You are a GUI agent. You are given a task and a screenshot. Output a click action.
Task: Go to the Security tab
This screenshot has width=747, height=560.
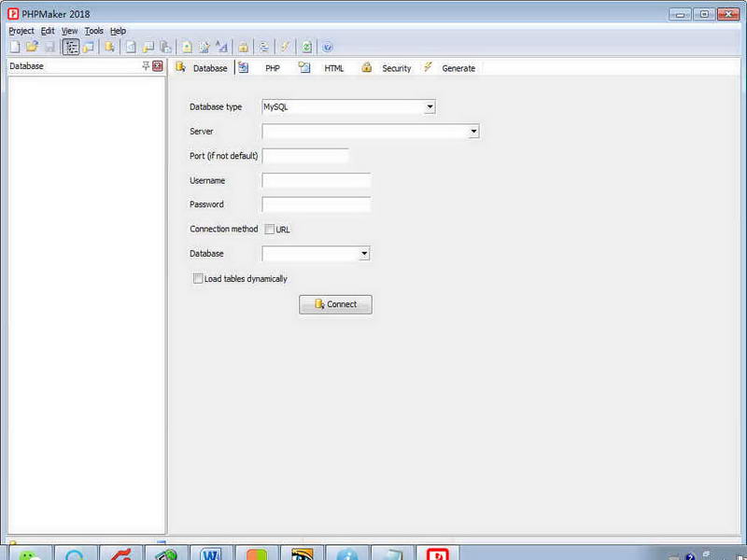click(387, 67)
